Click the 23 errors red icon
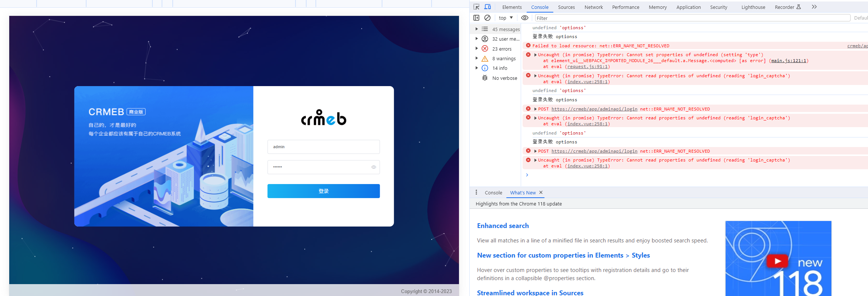This screenshot has height=296, width=868. point(485,49)
